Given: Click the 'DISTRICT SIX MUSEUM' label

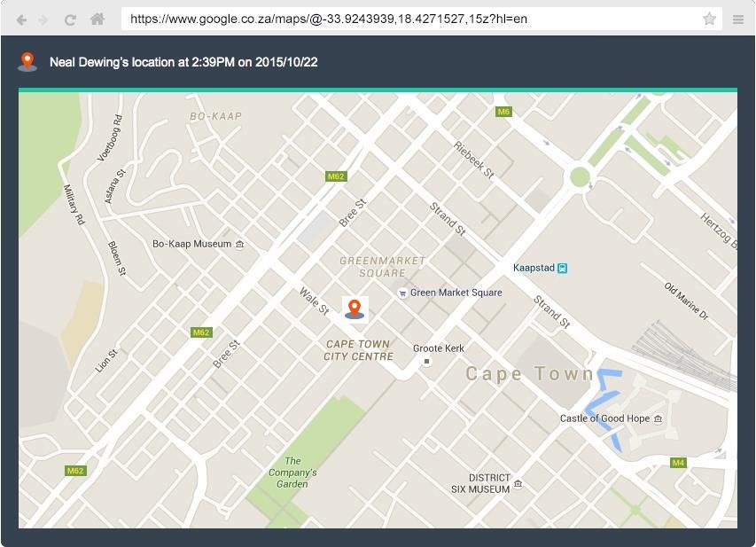Looking at the screenshot, I should [x=480, y=483].
